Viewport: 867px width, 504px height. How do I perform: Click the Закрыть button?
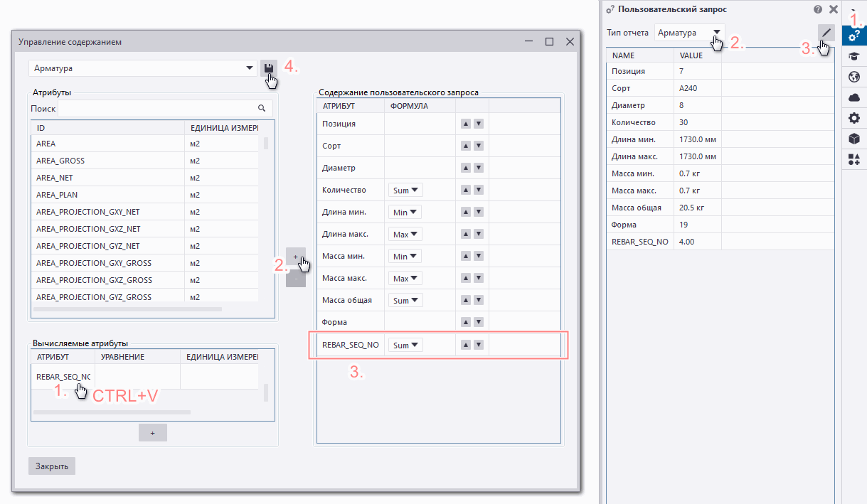[x=52, y=466]
